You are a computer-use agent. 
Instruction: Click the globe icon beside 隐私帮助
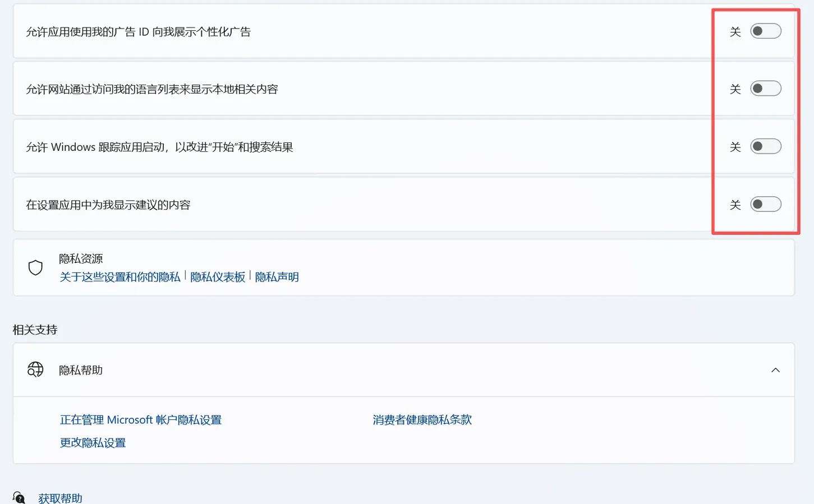tap(35, 370)
